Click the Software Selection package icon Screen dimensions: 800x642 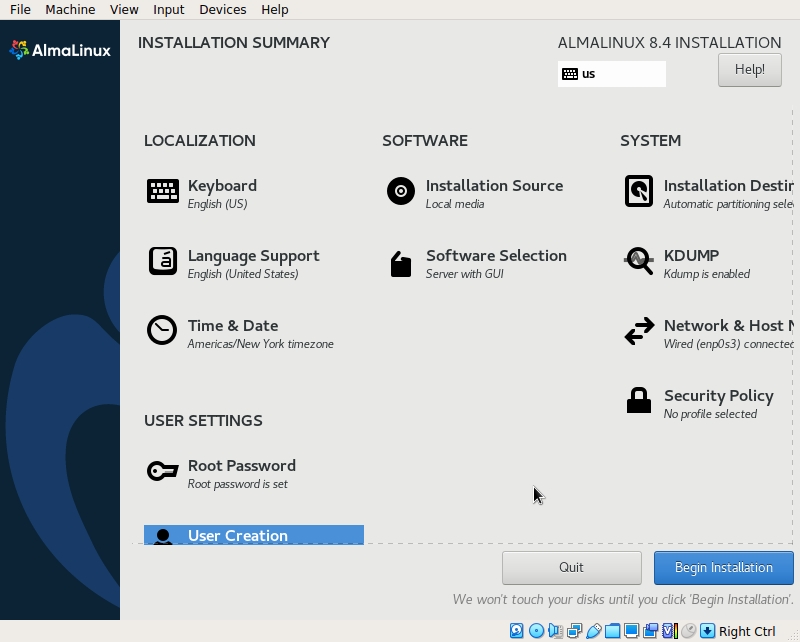coord(401,264)
